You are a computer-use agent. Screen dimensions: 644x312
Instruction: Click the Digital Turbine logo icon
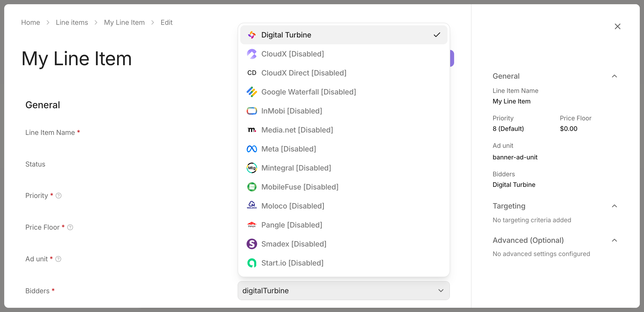point(252,35)
